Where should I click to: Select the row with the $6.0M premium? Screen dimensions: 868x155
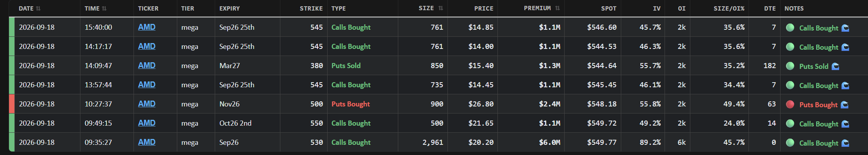(438, 142)
